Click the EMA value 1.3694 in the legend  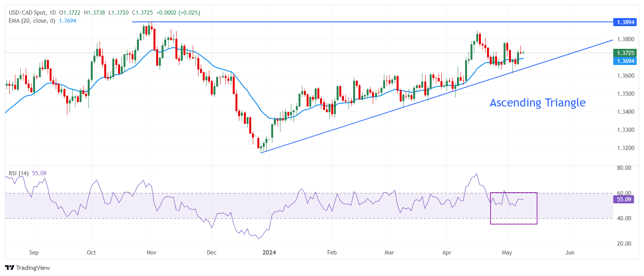[x=67, y=21]
